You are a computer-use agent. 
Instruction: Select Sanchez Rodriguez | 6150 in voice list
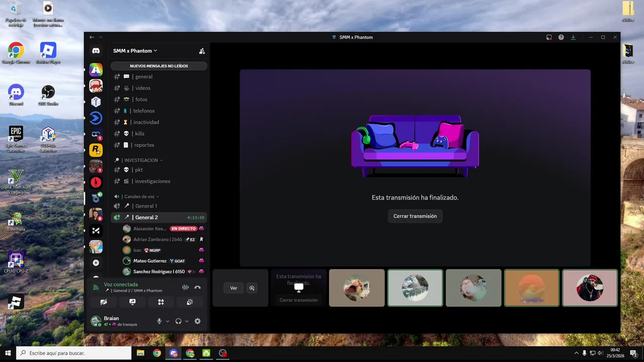pos(164,271)
